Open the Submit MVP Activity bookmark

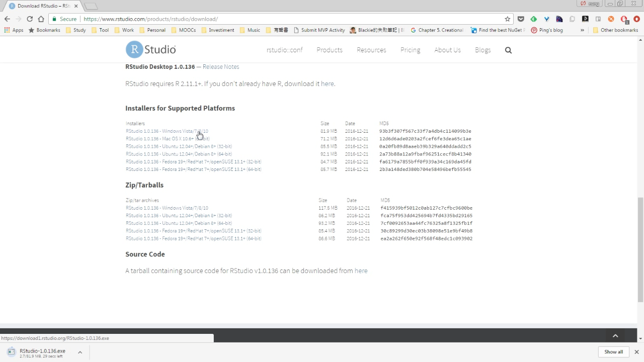(x=319, y=30)
